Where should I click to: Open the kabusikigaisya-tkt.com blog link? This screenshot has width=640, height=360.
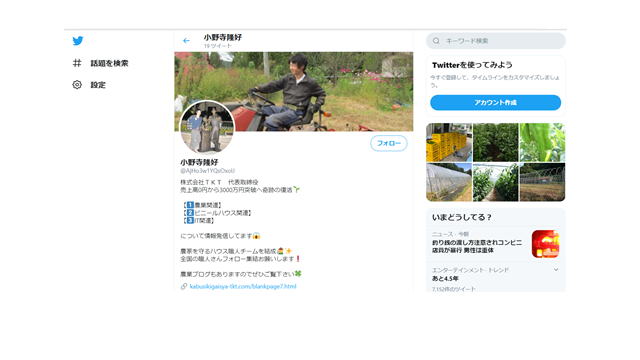coord(243,287)
